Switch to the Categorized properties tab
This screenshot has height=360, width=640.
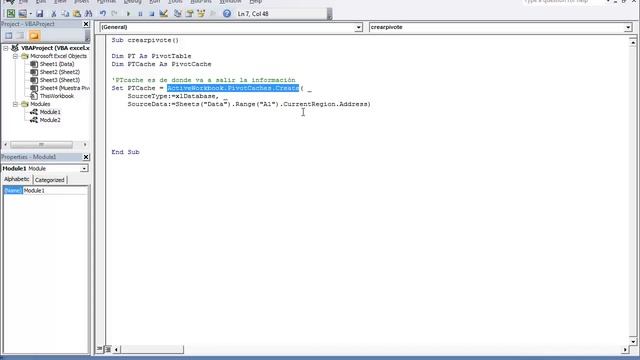[x=49, y=180]
